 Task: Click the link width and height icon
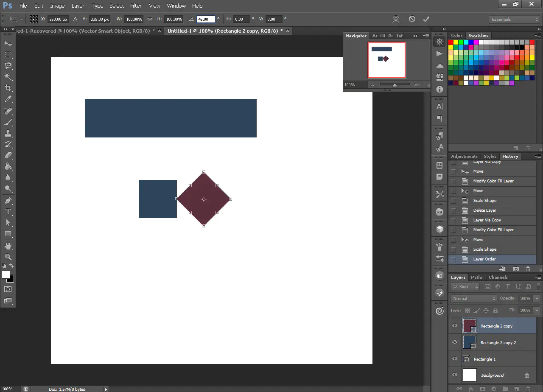coord(150,19)
